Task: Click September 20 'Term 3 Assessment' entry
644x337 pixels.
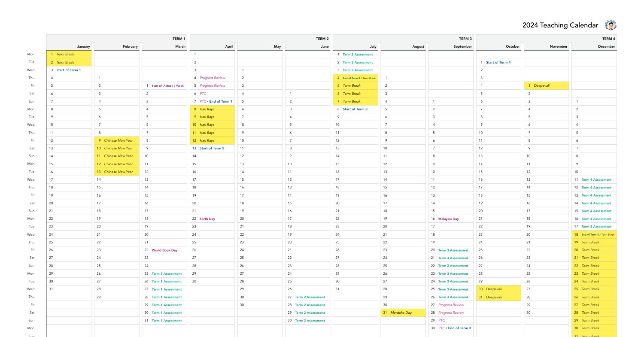Action: pyautogui.click(x=453, y=250)
